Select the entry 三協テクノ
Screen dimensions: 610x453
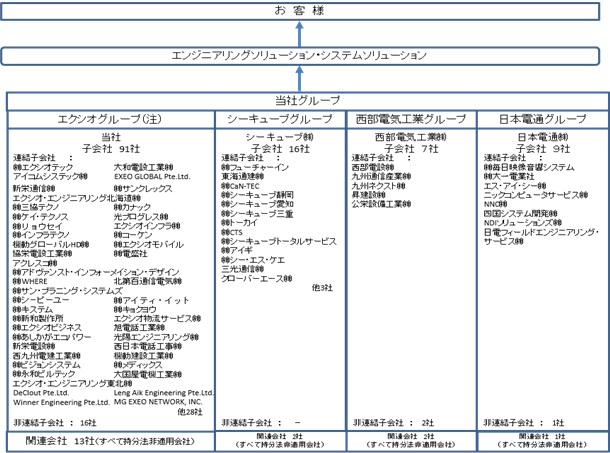tap(36, 207)
